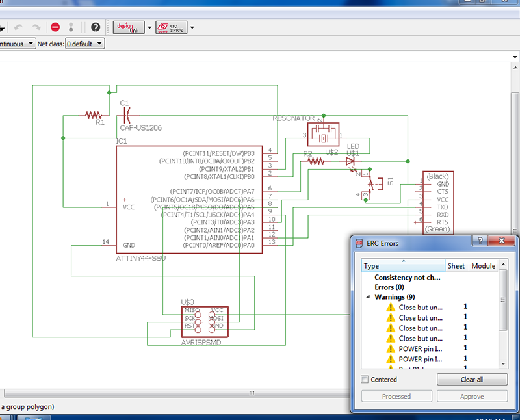The height and width of the screenshot is (420, 520).
Task: Click the CAP-US1206 value label
Action: pyautogui.click(x=141, y=127)
